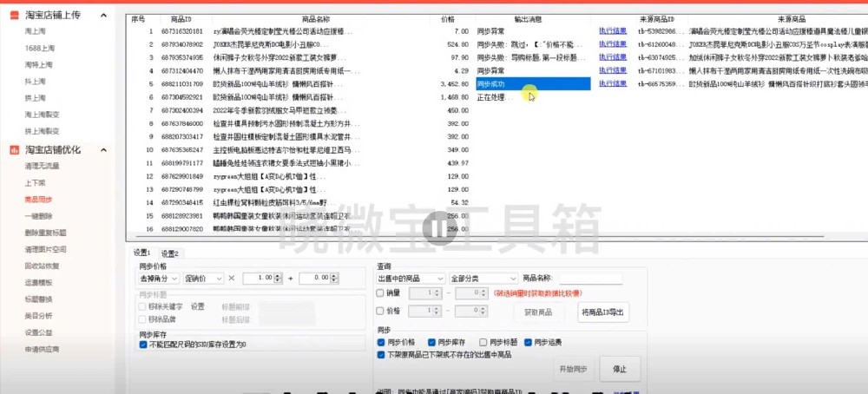Click the 获取商品 button
The width and height of the screenshot is (868, 394).
click(539, 312)
